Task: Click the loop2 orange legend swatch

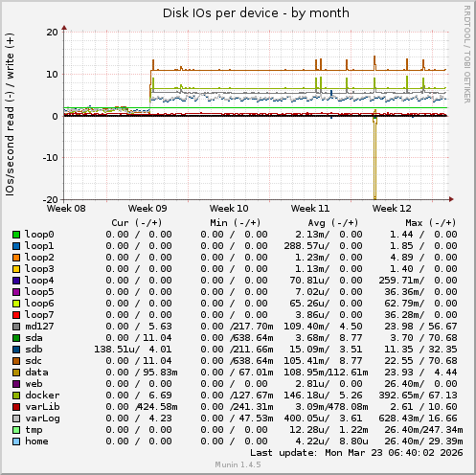Action: [16, 258]
